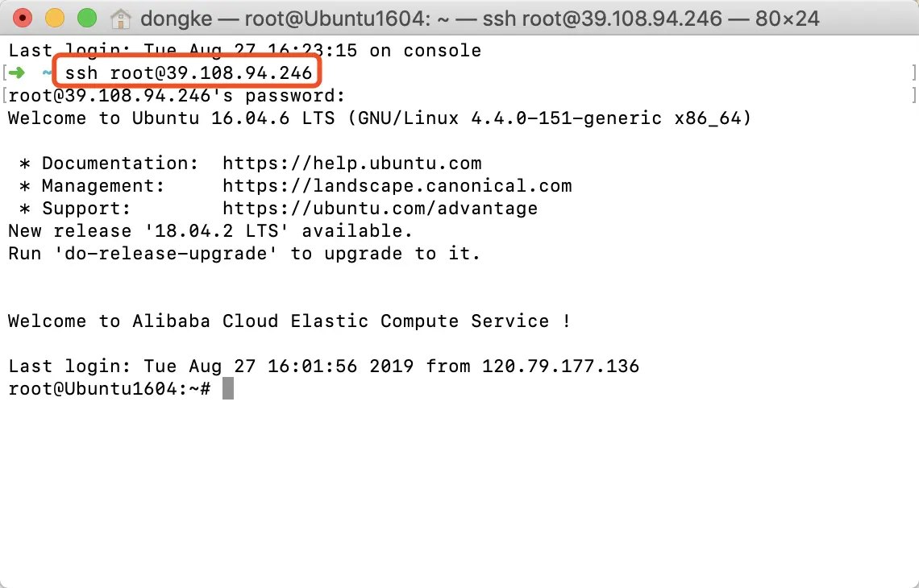Click the right bracket mark on ssh line
919x588 pixels.
(913, 73)
